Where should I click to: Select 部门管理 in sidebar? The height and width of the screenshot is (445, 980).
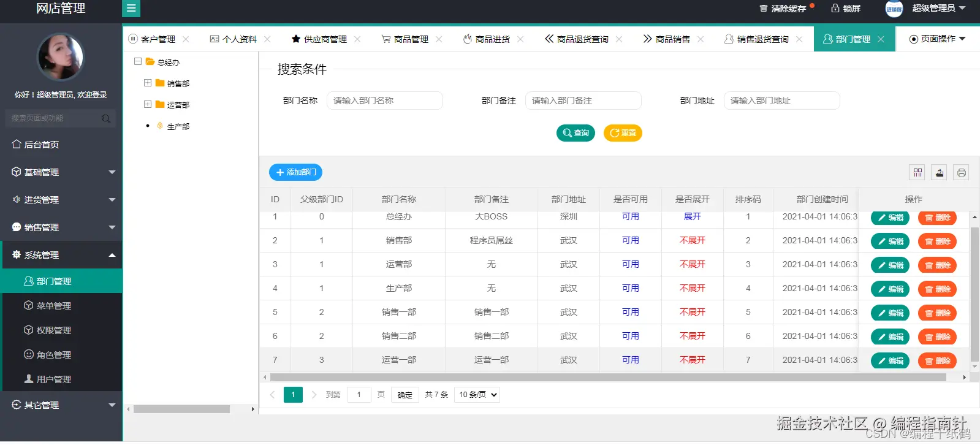click(x=61, y=281)
